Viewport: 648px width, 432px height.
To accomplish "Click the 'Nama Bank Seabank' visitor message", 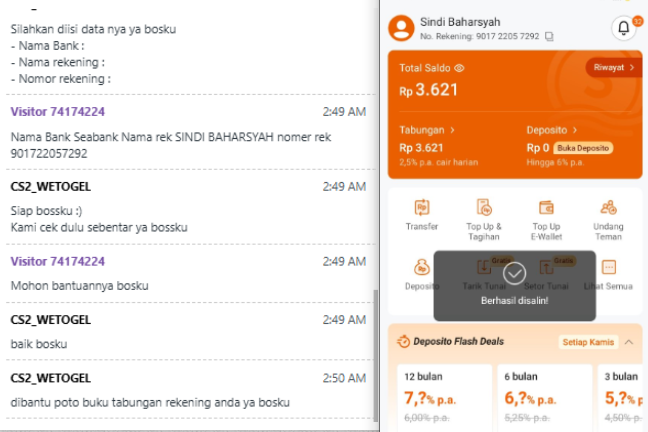I will click(x=171, y=145).
